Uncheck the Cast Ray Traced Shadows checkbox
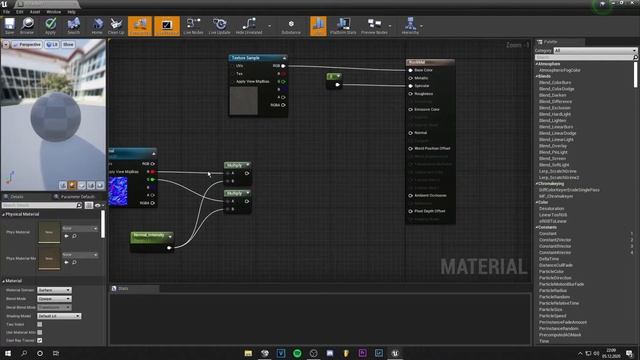640x360 pixels. point(40,340)
